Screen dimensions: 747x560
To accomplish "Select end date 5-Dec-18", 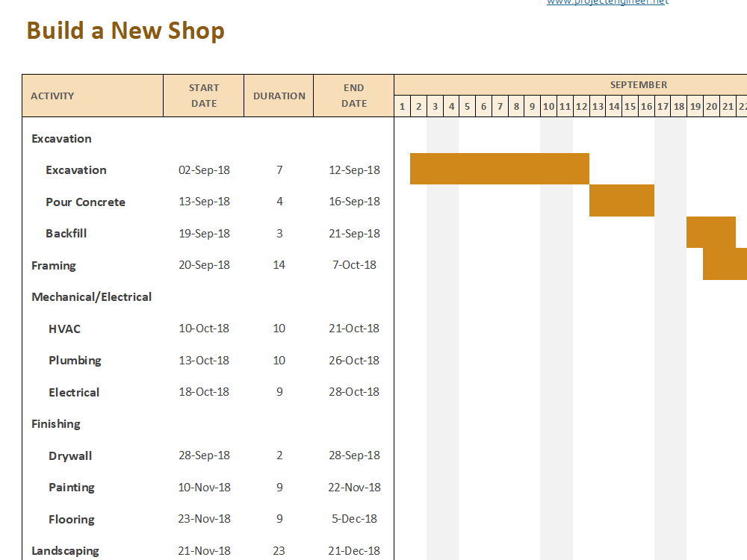I will click(354, 519).
